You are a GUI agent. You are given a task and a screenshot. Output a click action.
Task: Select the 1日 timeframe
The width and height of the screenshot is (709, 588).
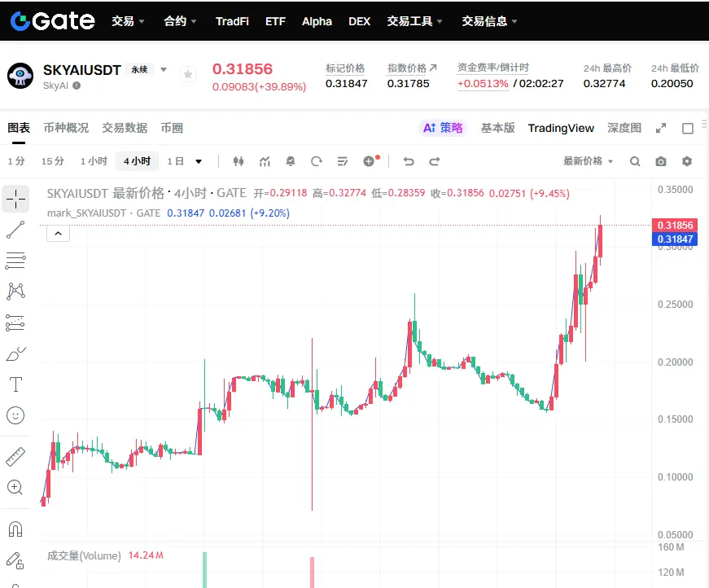176,161
